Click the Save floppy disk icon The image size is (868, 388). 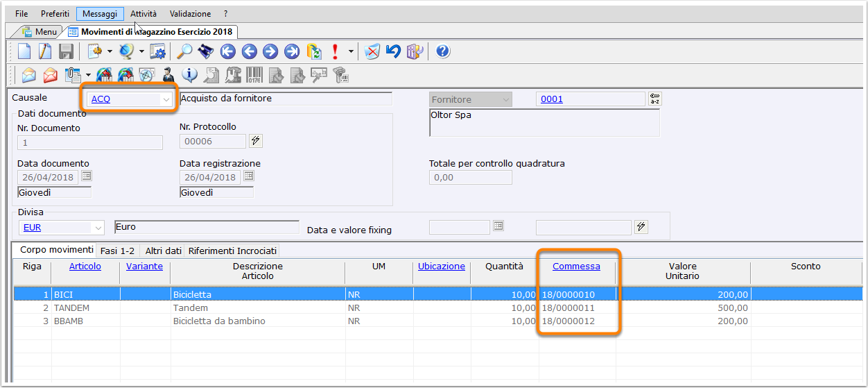pyautogui.click(x=66, y=51)
